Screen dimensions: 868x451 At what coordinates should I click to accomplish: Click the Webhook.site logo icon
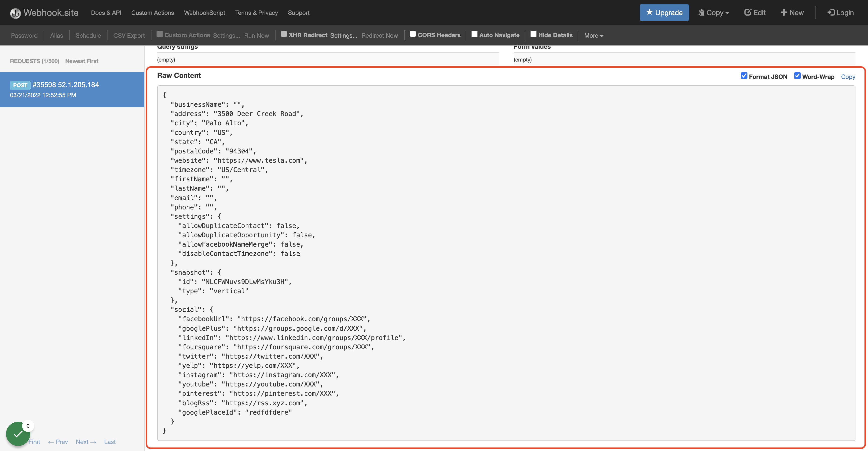(15, 13)
